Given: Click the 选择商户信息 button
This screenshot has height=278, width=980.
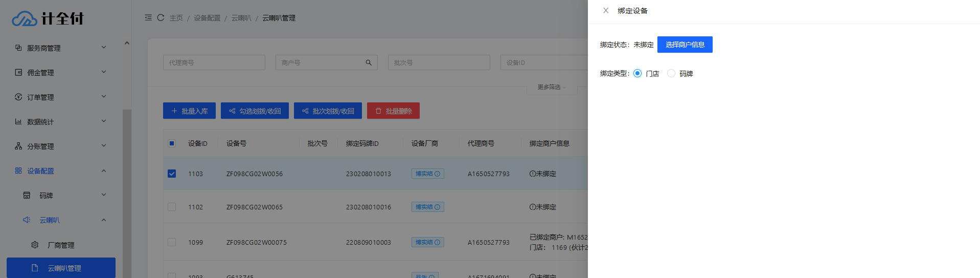Looking at the screenshot, I should pos(685,45).
